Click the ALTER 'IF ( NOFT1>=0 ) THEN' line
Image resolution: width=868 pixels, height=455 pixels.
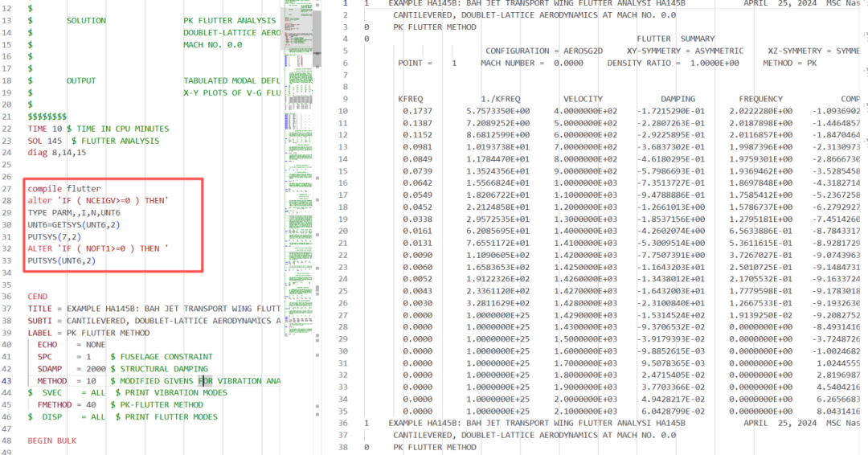point(98,248)
